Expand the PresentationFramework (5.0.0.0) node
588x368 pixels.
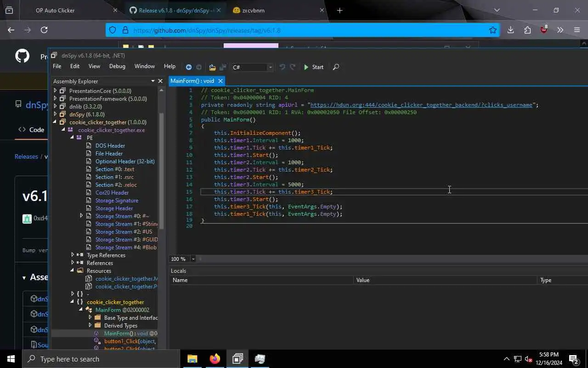coord(56,99)
